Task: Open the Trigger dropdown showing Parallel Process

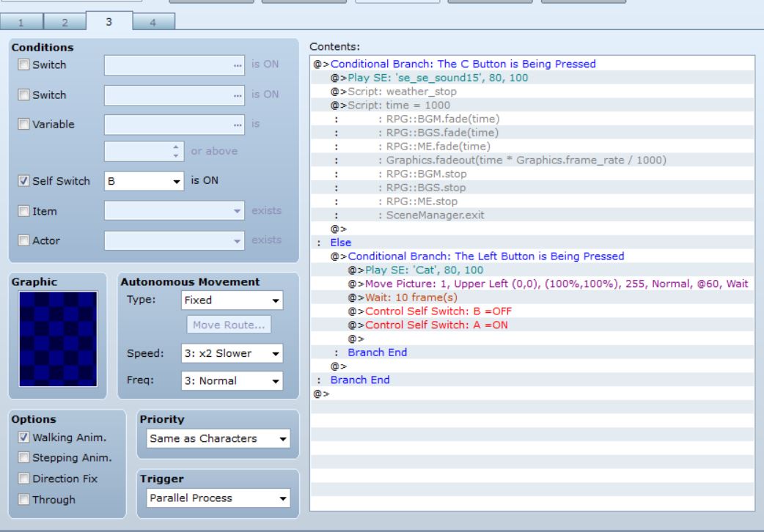Action: coord(218,498)
